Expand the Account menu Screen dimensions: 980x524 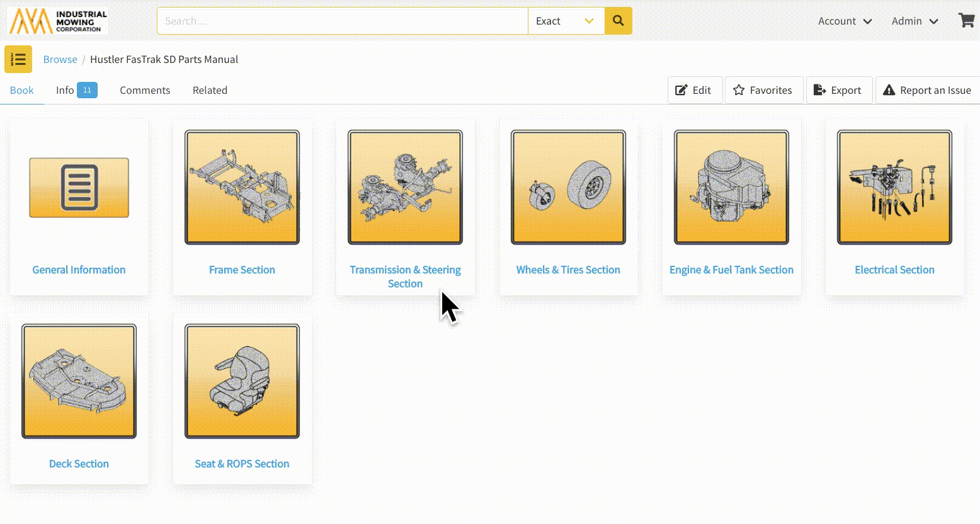click(x=845, y=21)
